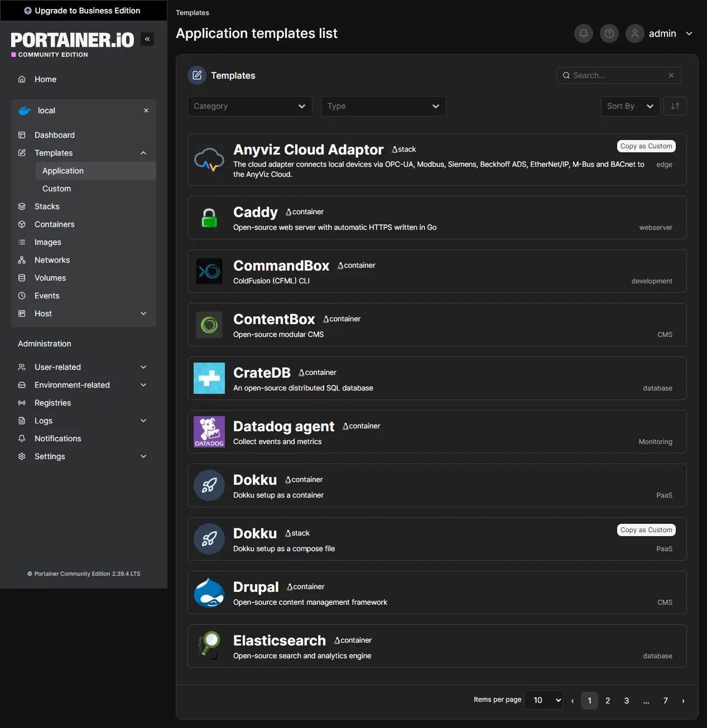The image size is (707, 728).
Task: Click the Volumes database icon
Action: tap(22, 278)
